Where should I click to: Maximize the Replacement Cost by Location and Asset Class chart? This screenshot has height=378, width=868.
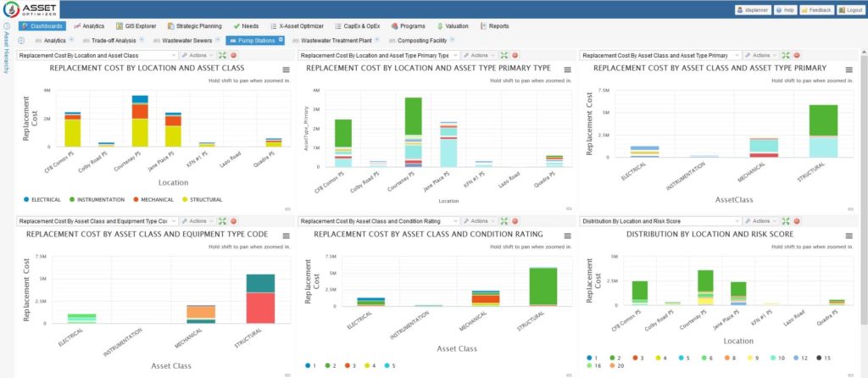220,55
